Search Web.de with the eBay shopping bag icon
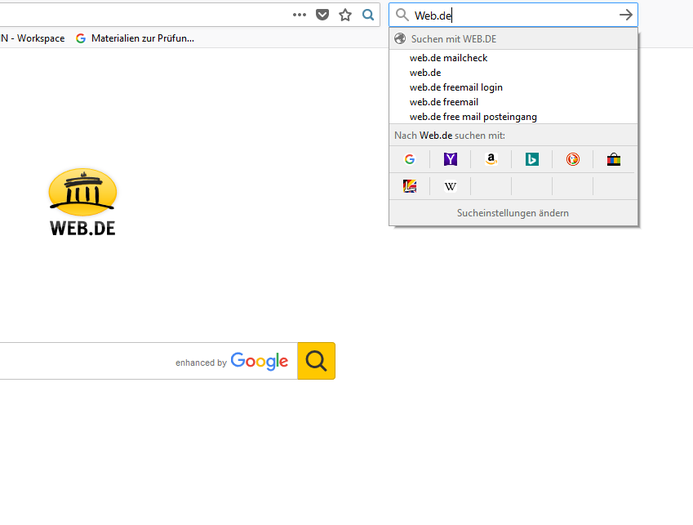693x525 pixels. click(x=613, y=159)
